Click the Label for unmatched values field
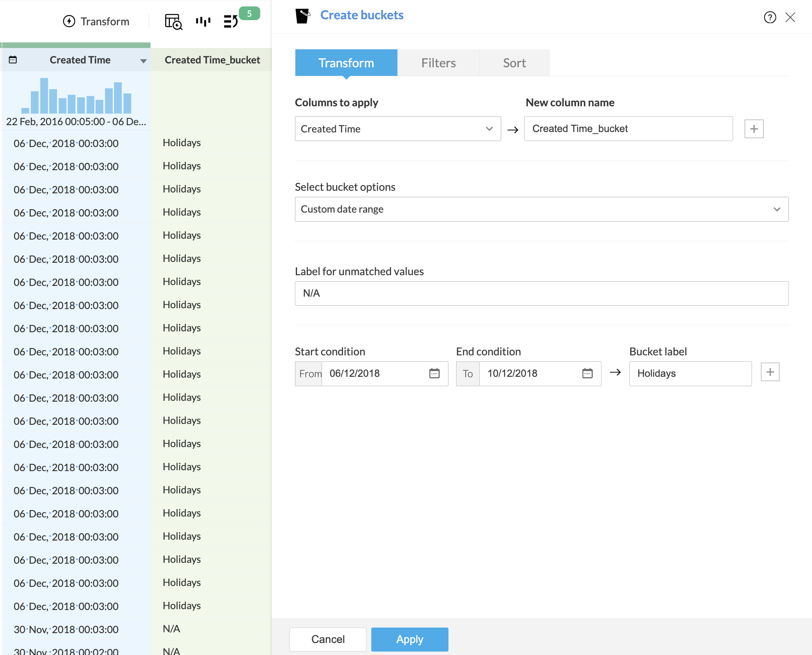 [x=541, y=294]
